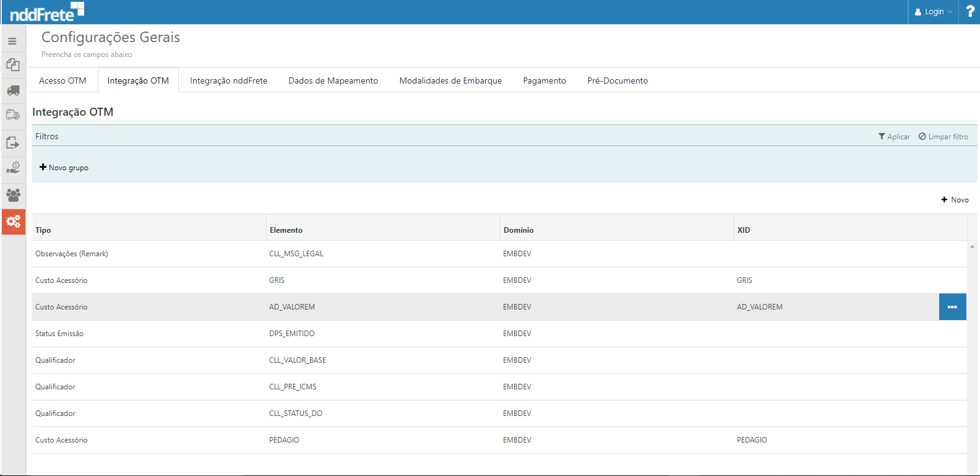Click the table scrollbar up arrow
The height and width of the screenshot is (476, 980).
click(x=972, y=246)
